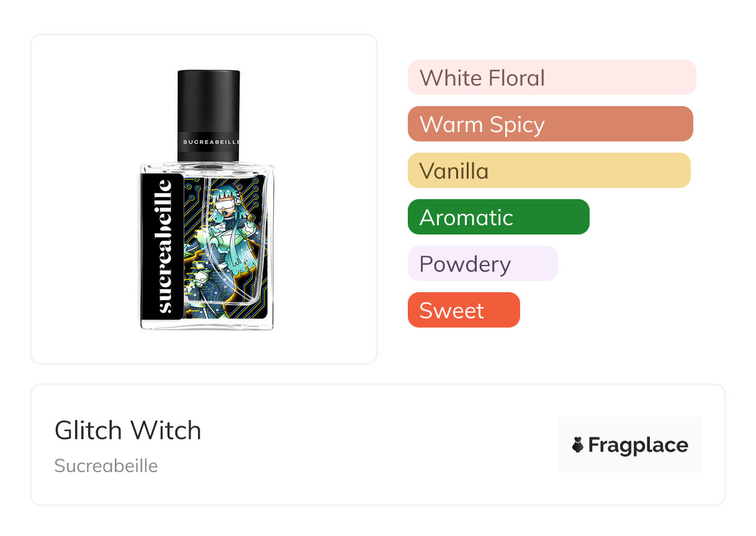This screenshot has height=536, width=756.
Task: Select the Warm Spicy accord bar
Action: [x=551, y=124]
